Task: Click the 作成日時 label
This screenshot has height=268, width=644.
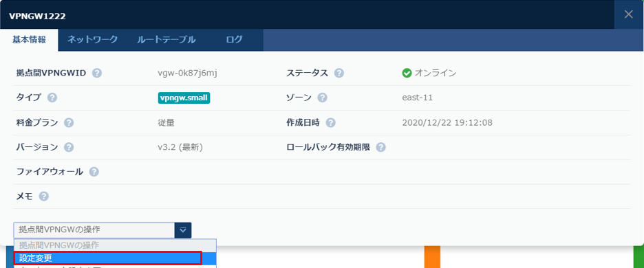Action: coord(303,123)
